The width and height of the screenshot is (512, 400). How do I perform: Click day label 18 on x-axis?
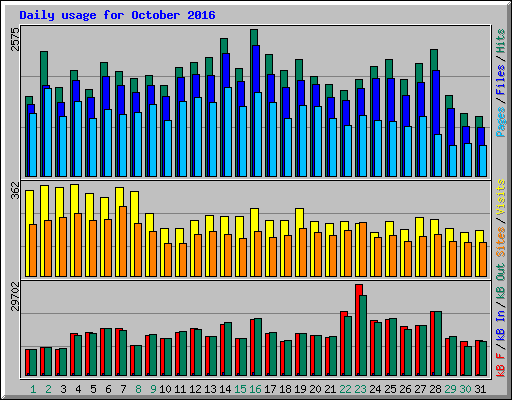[x=285, y=389]
